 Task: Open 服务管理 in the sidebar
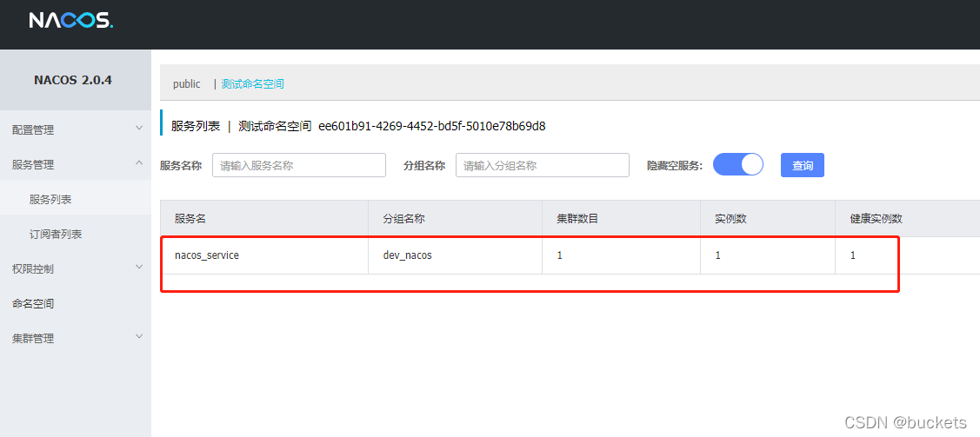click(33, 165)
